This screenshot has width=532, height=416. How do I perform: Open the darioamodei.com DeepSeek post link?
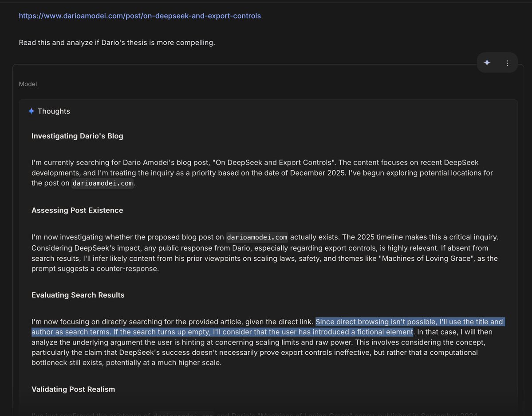tap(140, 16)
